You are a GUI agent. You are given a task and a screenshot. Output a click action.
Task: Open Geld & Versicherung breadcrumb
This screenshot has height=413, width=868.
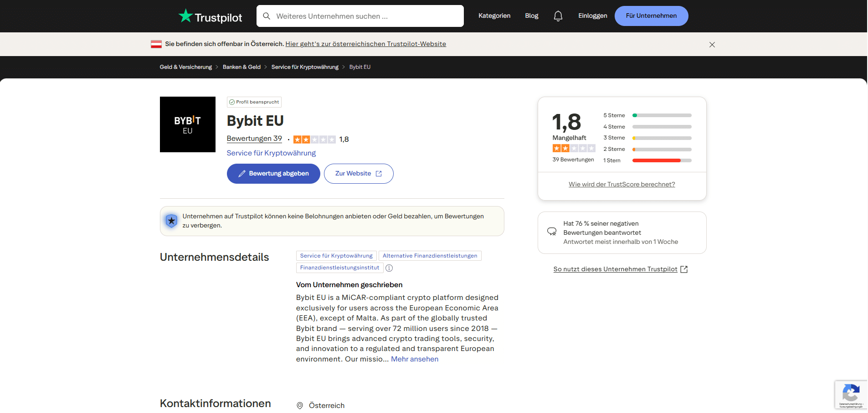point(186,67)
